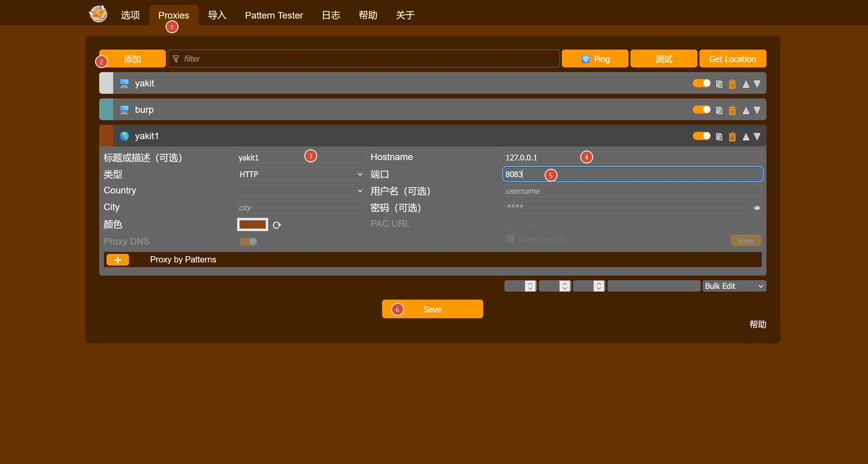Image resolution: width=868 pixels, height=464 pixels.
Task: Expand the Country dropdown
Action: (301, 191)
